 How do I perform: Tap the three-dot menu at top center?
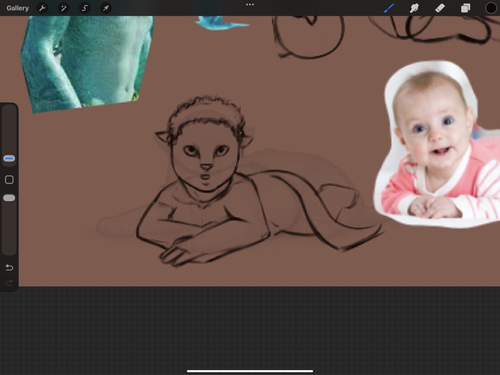(x=250, y=5)
